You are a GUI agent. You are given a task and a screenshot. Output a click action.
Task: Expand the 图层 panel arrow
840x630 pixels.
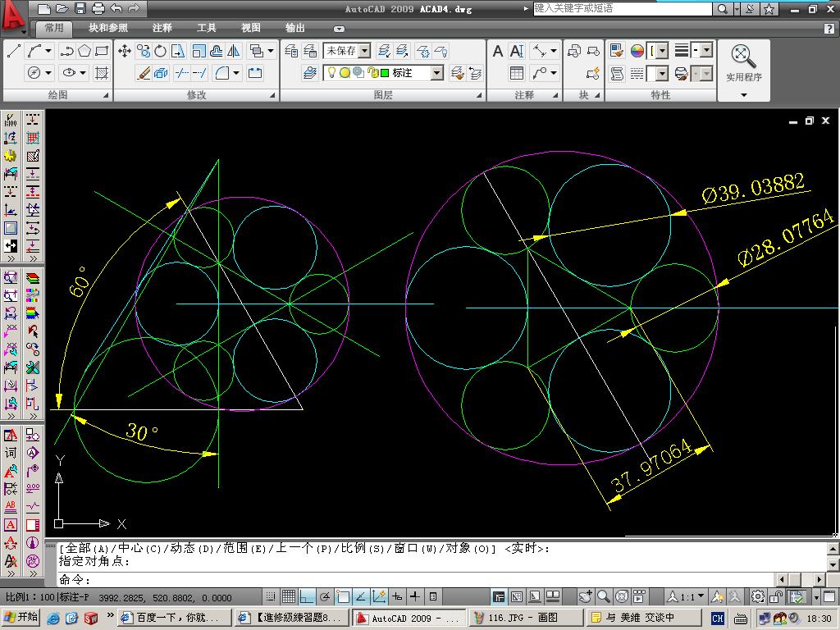(x=479, y=95)
